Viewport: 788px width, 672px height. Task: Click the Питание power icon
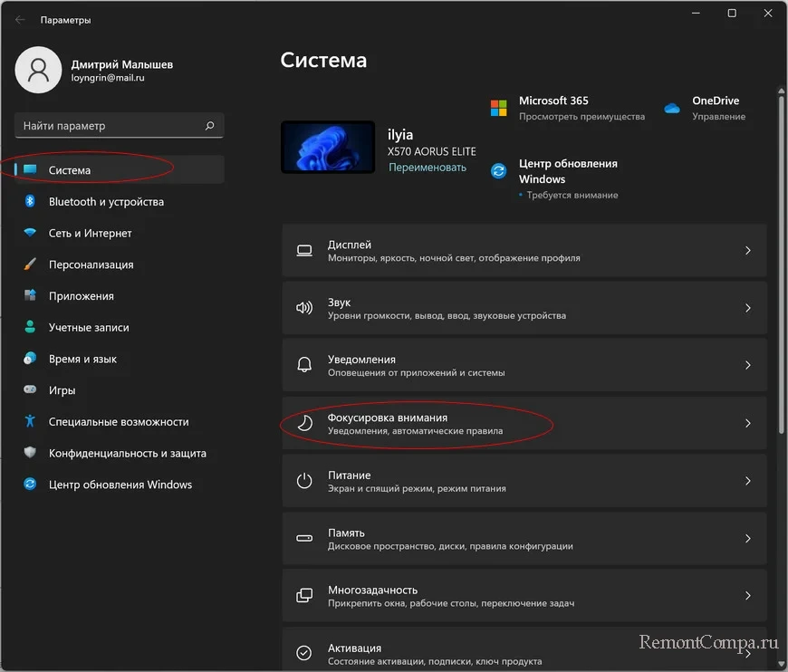[x=304, y=481]
